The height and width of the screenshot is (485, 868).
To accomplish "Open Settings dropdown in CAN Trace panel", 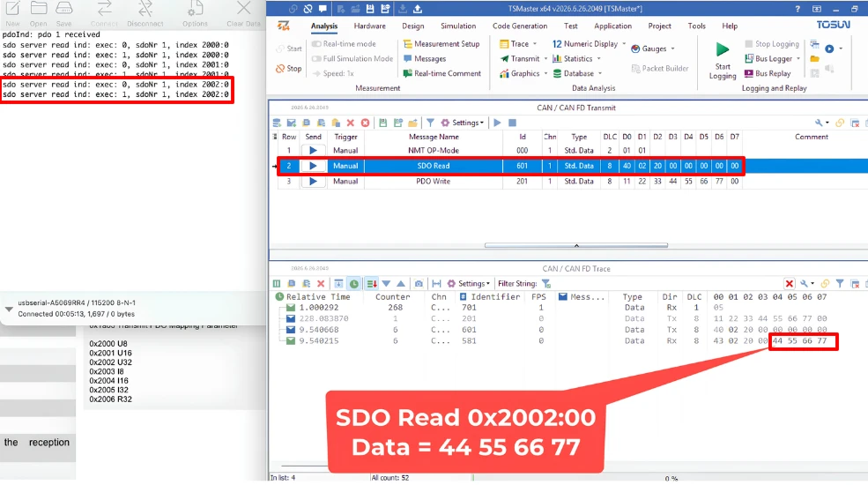I will click(469, 283).
